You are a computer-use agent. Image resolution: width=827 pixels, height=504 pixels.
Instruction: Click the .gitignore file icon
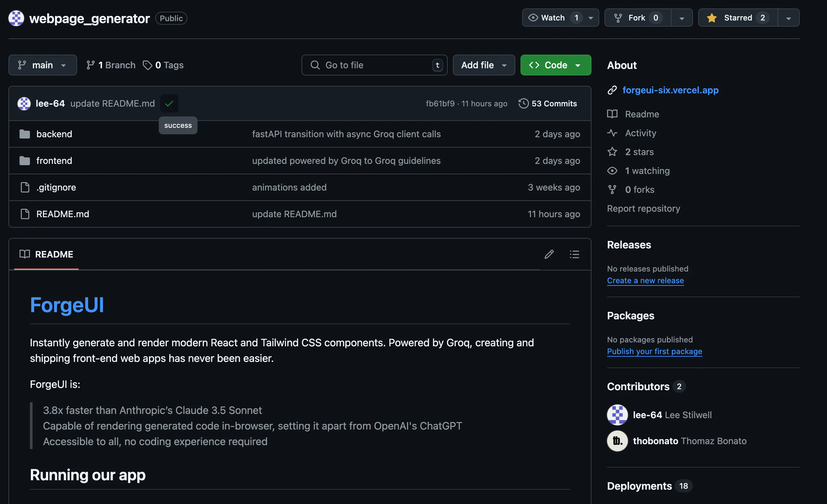point(25,187)
